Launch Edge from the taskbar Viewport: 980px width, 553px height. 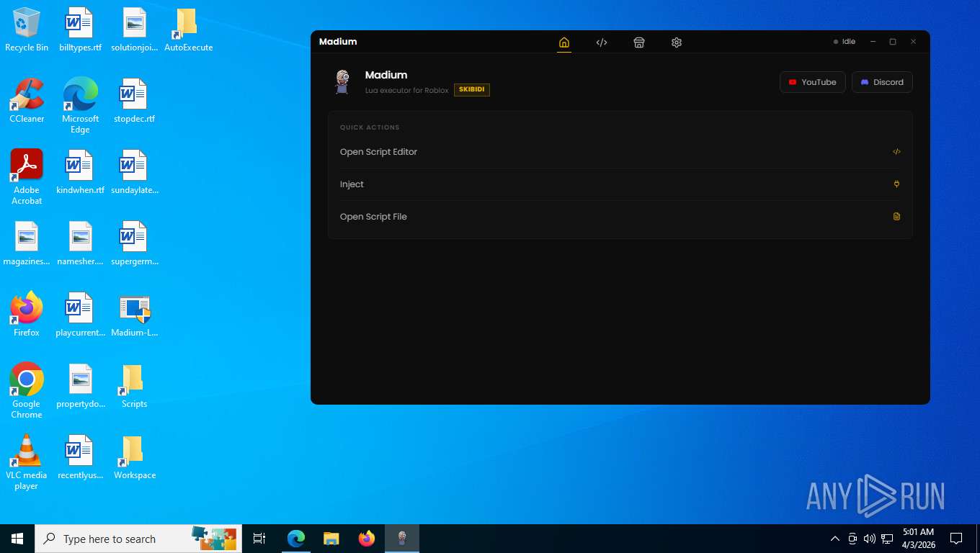[296, 539]
